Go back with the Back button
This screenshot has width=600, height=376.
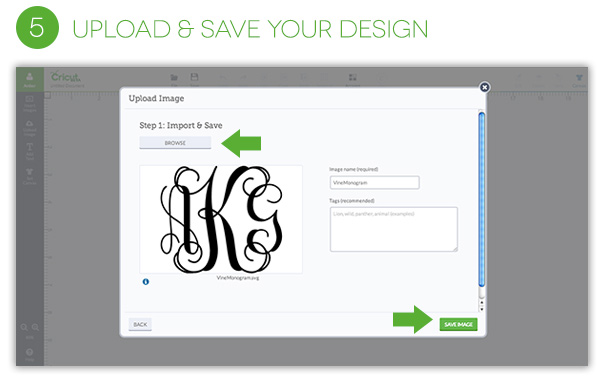[x=140, y=324]
